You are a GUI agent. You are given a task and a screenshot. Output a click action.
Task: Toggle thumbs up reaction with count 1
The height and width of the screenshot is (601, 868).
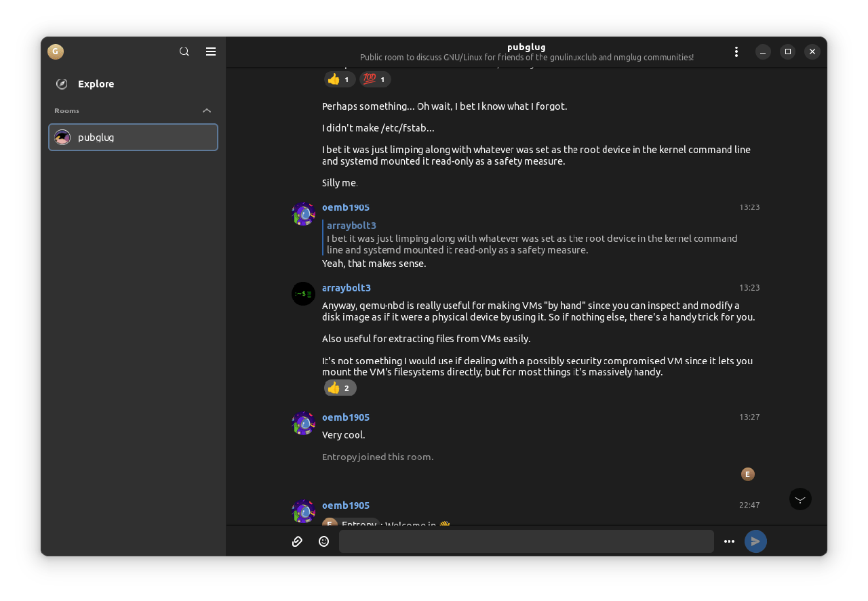pyautogui.click(x=340, y=79)
